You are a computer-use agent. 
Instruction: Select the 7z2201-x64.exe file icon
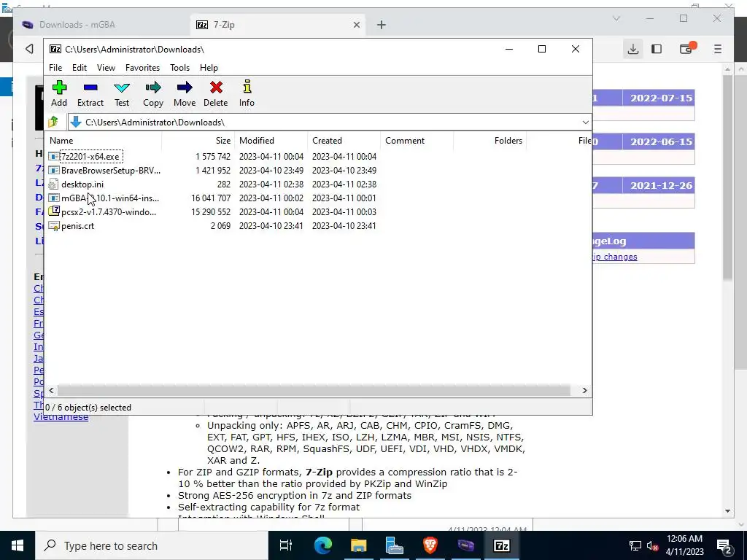[53, 157]
